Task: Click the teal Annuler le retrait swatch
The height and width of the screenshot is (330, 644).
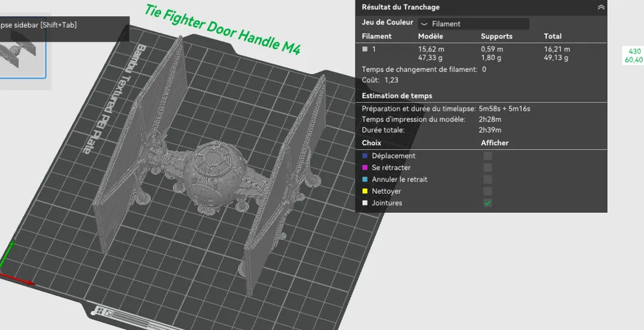Action: 365,179
